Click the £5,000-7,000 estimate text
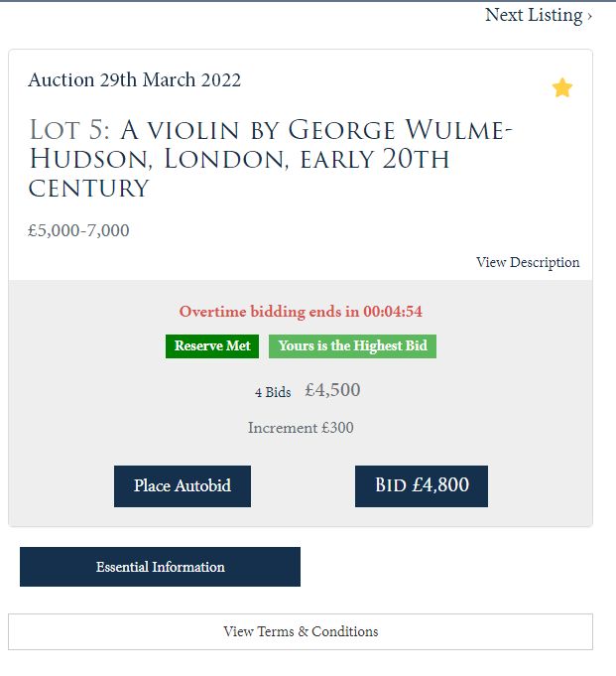Viewport: 616px width, 676px height. tap(78, 230)
